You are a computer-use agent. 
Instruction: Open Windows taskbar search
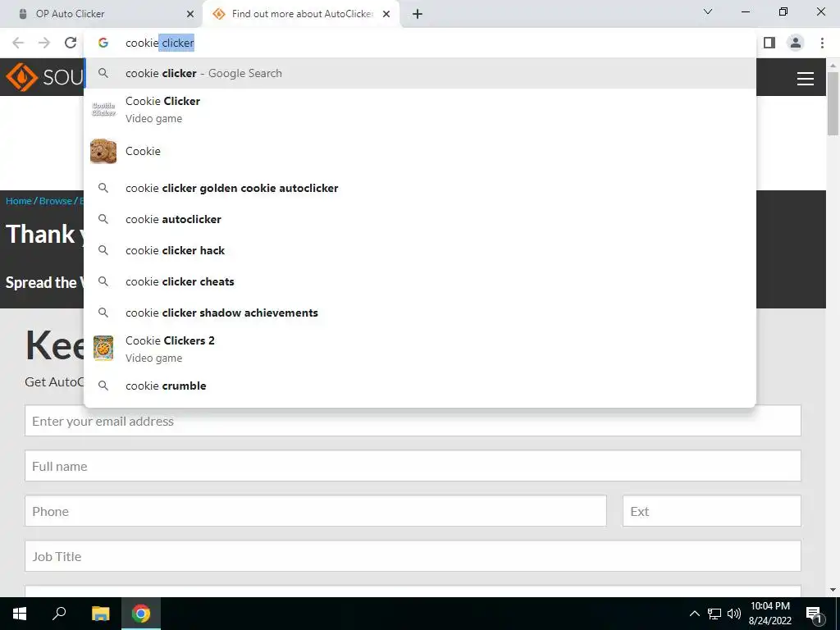(x=59, y=614)
